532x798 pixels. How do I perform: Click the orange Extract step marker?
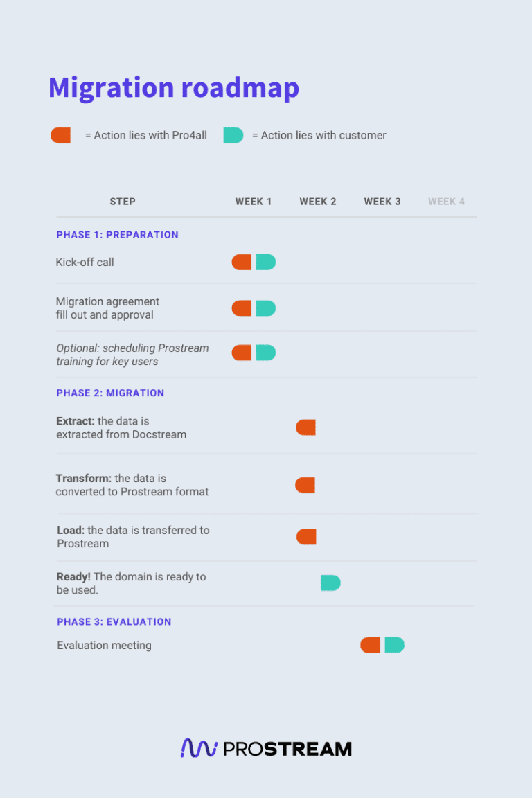[305, 427]
